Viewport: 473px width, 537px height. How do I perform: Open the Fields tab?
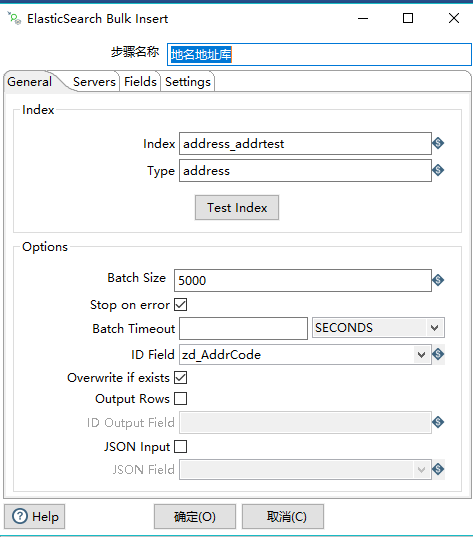[x=140, y=82]
